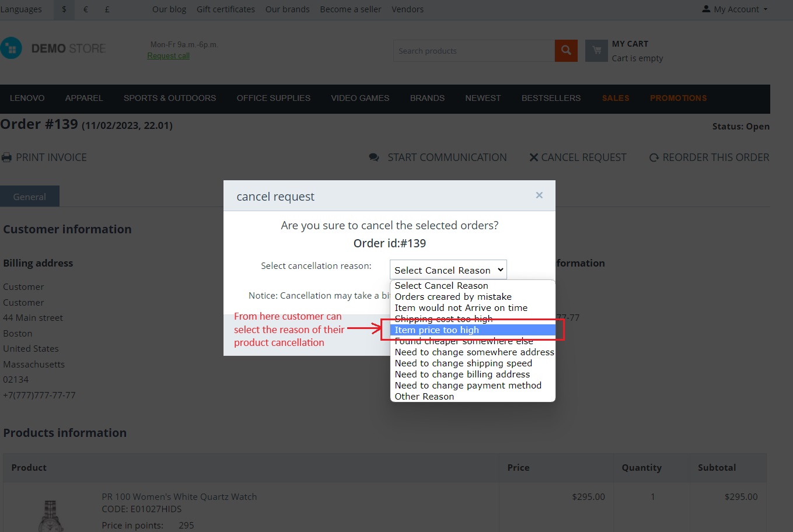Choose 'Orders creared by mistake' option

473,296
